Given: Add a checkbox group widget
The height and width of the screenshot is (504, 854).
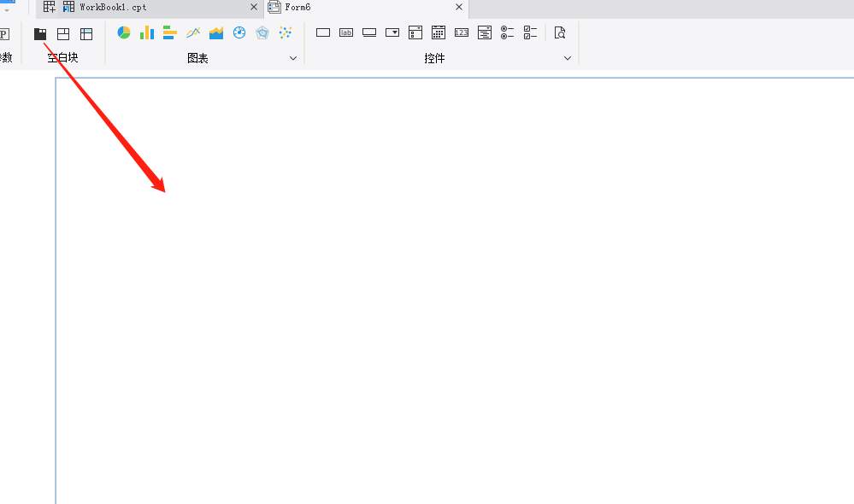Looking at the screenshot, I should pos(530,32).
